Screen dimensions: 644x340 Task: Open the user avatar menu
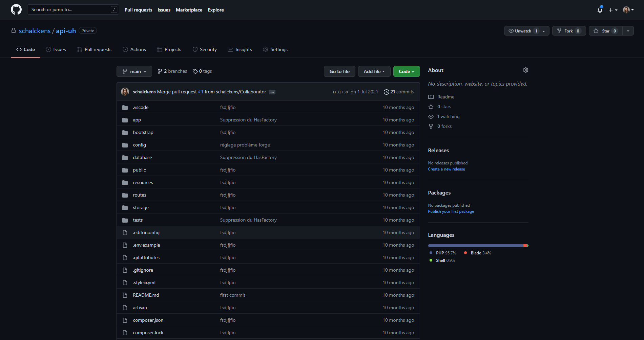[x=628, y=10]
